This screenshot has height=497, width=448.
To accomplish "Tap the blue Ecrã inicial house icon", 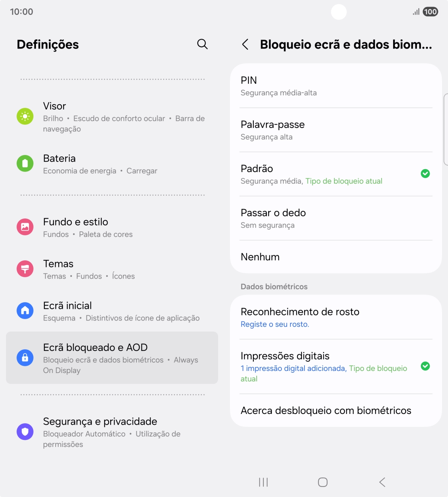I will click(25, 310).
